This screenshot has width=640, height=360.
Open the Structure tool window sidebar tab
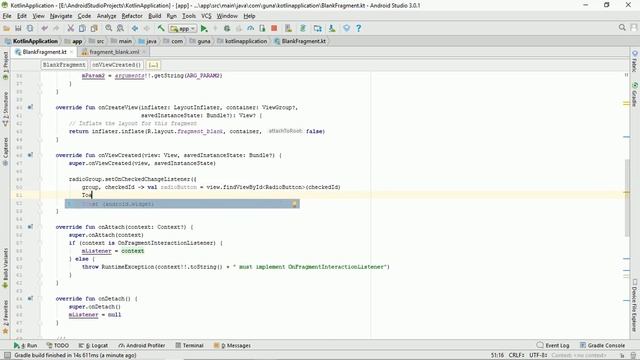tap(5, 109)
